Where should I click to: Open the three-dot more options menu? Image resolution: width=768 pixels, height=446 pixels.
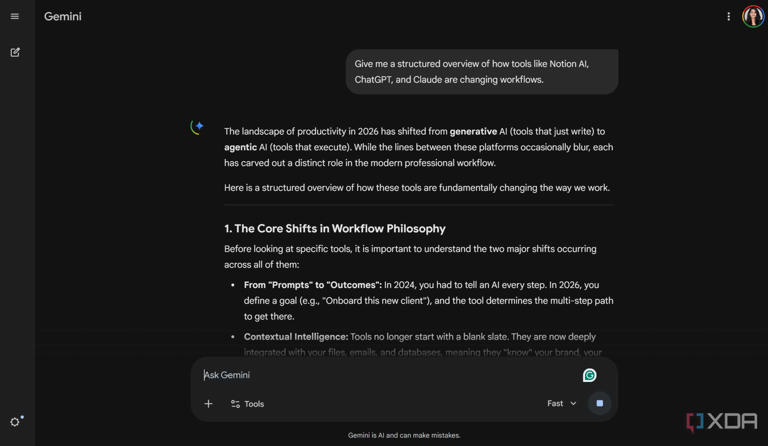coord(728,16)
